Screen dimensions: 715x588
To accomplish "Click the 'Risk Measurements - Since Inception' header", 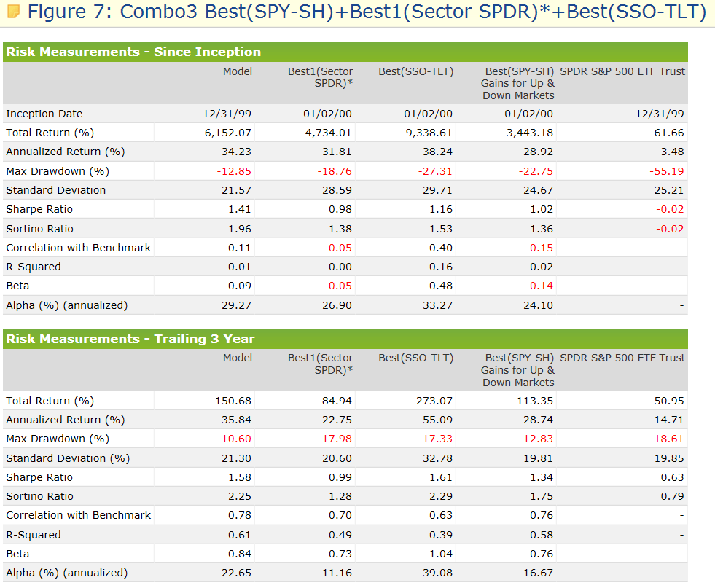I will pyautogui.click(x=133, y=52).
